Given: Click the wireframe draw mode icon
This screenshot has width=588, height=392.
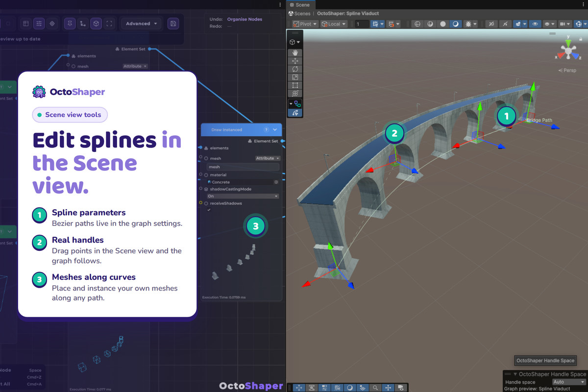Looking at the screenshot, I should pyautogui.click(x=417, y=24).
